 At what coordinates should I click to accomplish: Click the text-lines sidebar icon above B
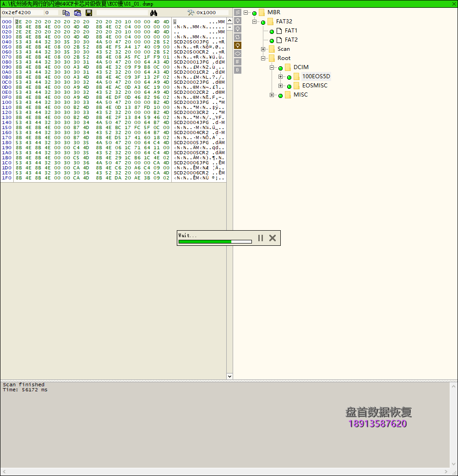238,62
